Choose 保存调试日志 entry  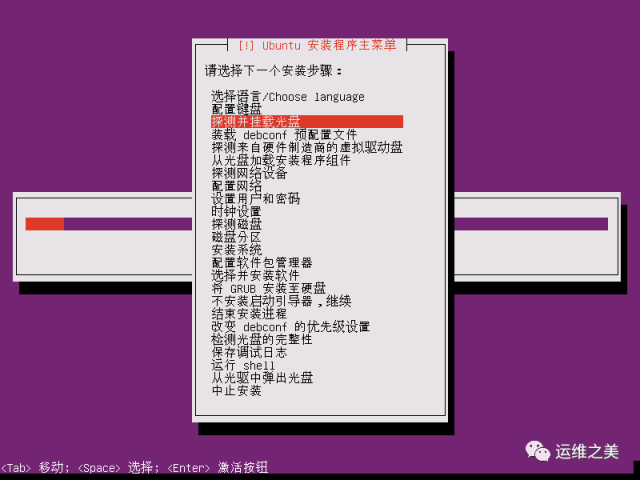(x=249, y=352)
